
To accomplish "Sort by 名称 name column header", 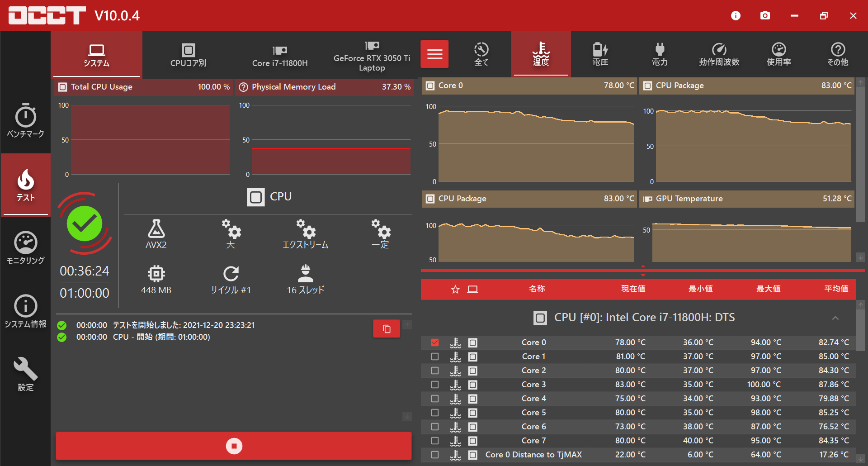I will coord(537,289).
